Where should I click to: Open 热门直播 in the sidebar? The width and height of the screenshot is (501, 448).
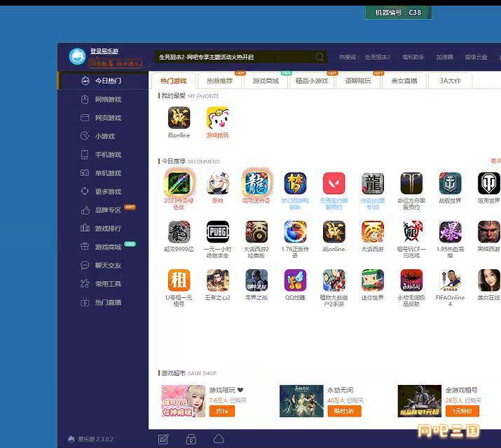[x=103, y=302]
